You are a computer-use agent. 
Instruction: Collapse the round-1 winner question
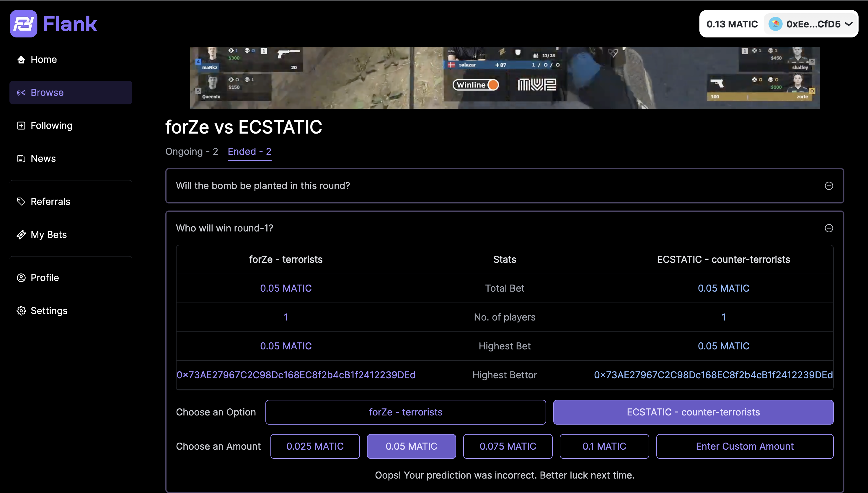[x=829, y=228]
